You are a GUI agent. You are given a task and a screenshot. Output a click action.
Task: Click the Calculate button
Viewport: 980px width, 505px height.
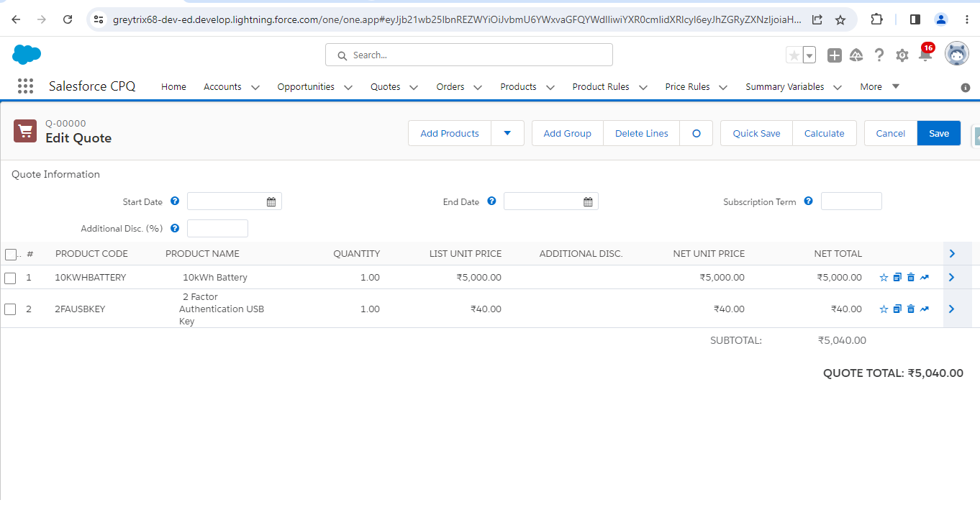click(x=825, y=133)
